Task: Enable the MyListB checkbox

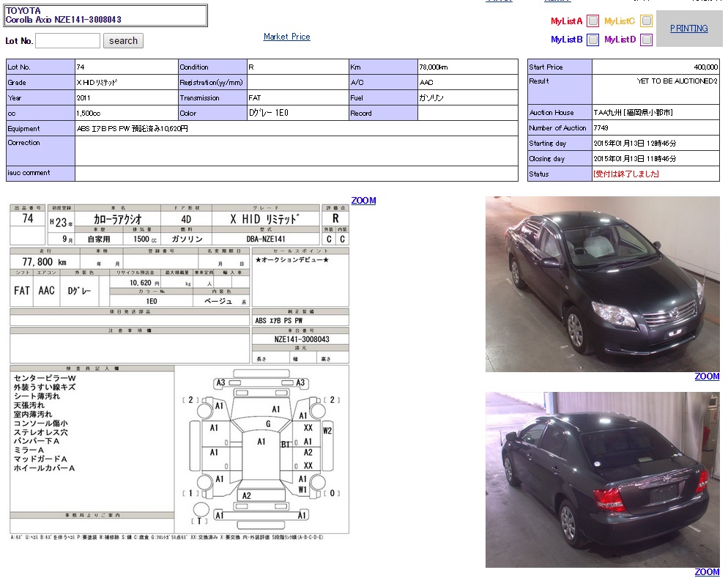Action: tap(593, 40)
